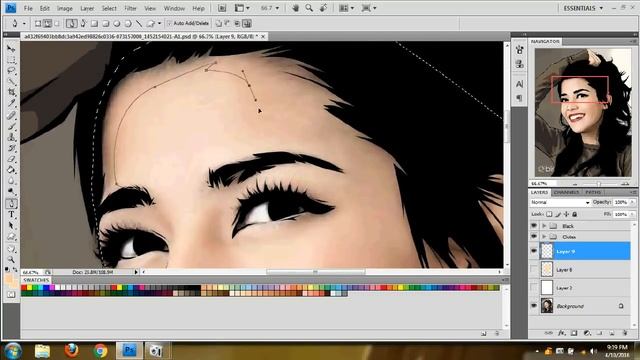Toggle lock transparent pixels

(x=549, y=214)
